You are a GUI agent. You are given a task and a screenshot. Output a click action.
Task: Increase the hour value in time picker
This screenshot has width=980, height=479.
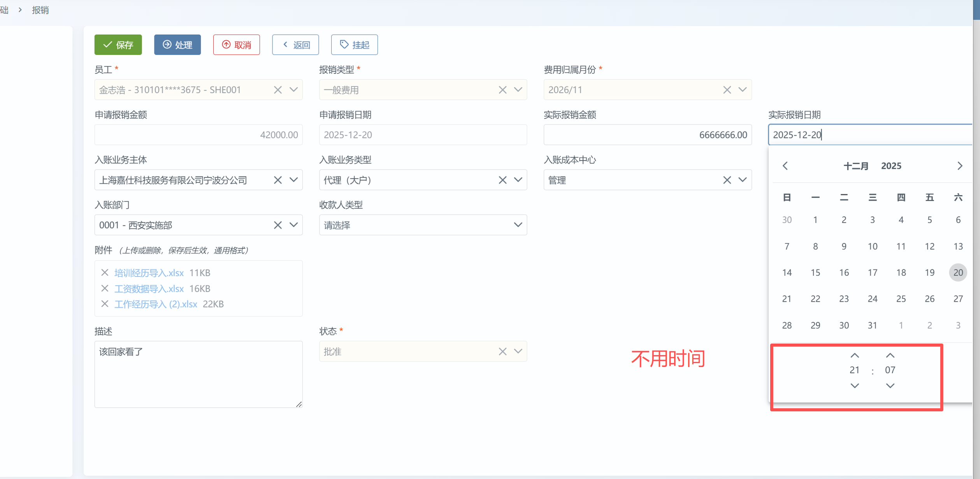[x=855, y=355]
